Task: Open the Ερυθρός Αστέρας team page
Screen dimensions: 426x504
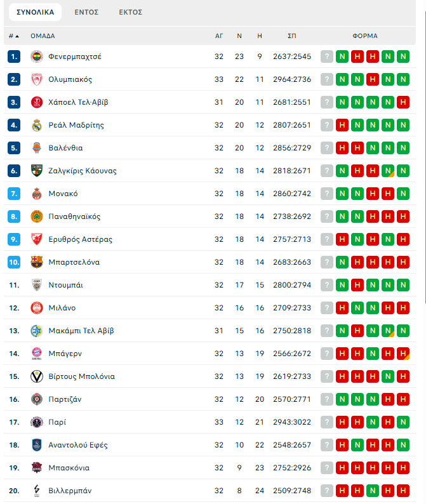Action: click(x=80, y=239)
